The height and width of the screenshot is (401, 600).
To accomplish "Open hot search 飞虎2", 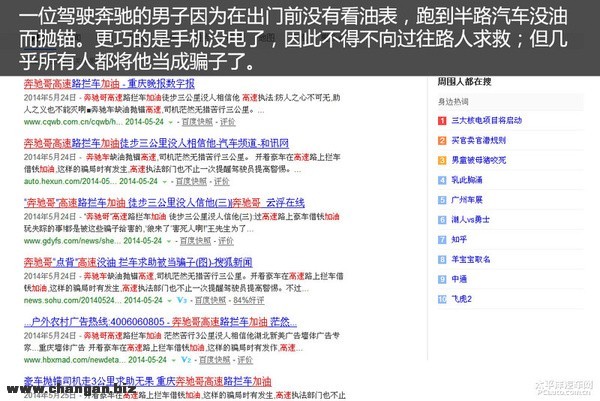I will click(x=461, y=299).
